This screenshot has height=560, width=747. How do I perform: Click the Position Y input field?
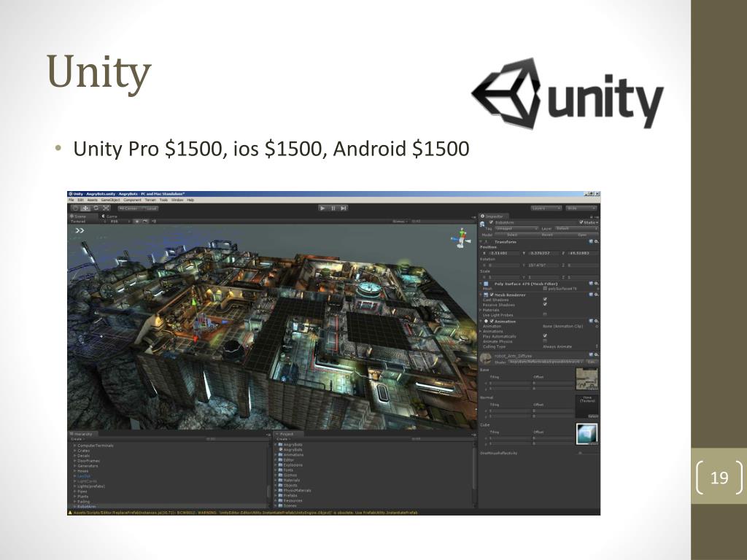[543, 253]
